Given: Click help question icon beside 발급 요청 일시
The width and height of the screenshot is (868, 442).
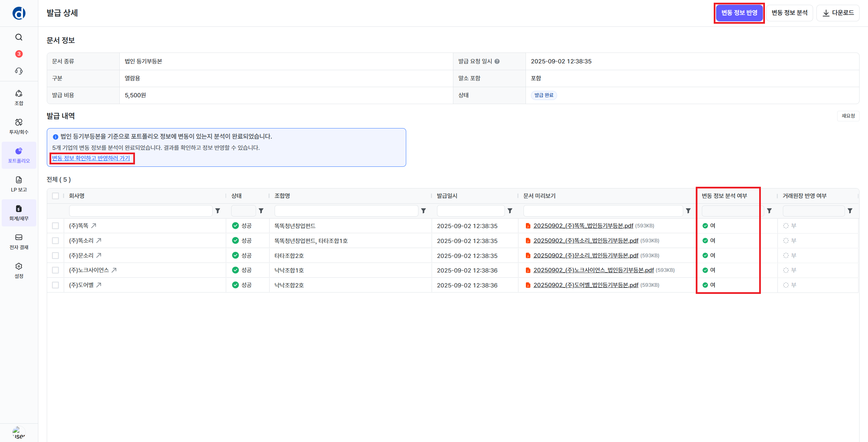Looking at the screenshot, I should point(497,61).
